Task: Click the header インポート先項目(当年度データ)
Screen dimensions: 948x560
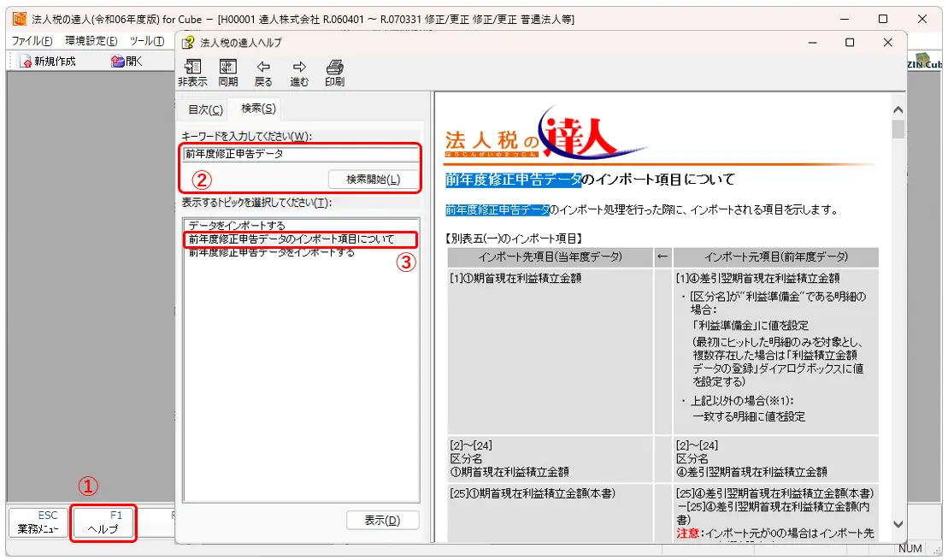Action: tap(550, 257)
